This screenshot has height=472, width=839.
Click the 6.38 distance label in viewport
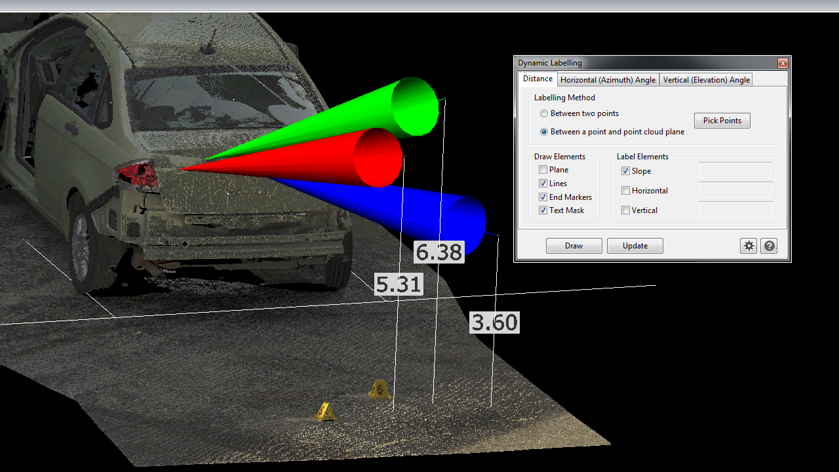[439, 252]
